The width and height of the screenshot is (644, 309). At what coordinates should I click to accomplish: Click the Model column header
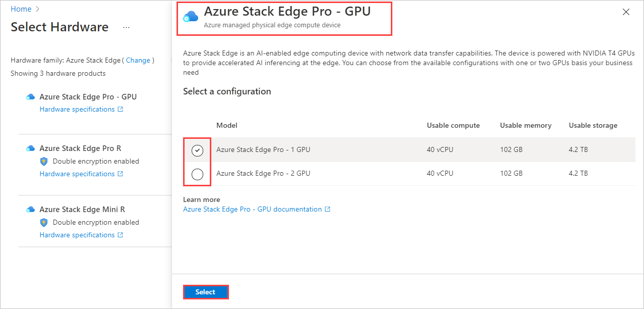coord(226,125)
